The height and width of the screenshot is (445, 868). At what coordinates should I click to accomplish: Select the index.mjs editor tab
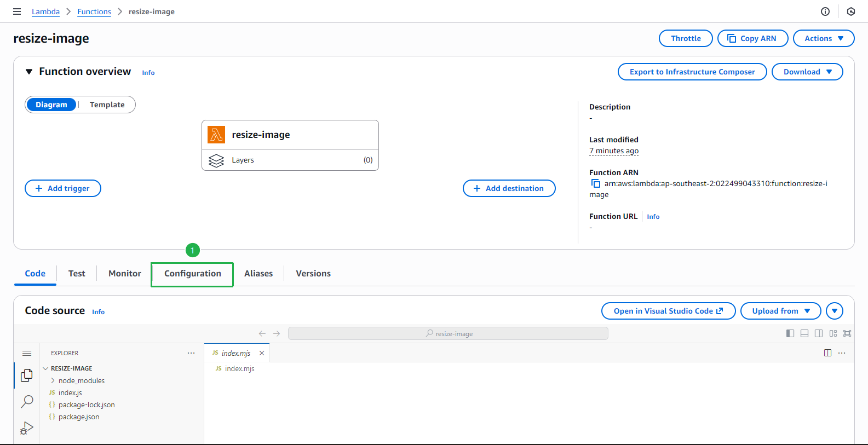tap(236, 353)
